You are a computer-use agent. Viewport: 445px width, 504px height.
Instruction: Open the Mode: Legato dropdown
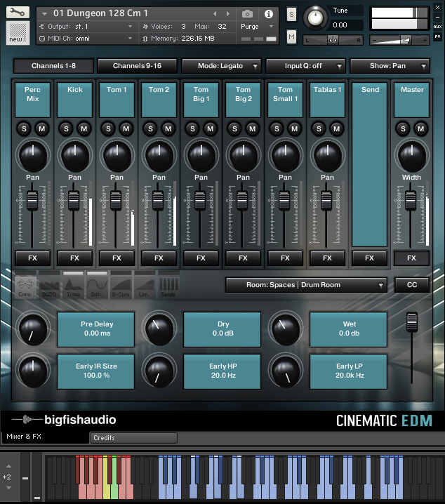pyautogui.click(x=221, y=66)
